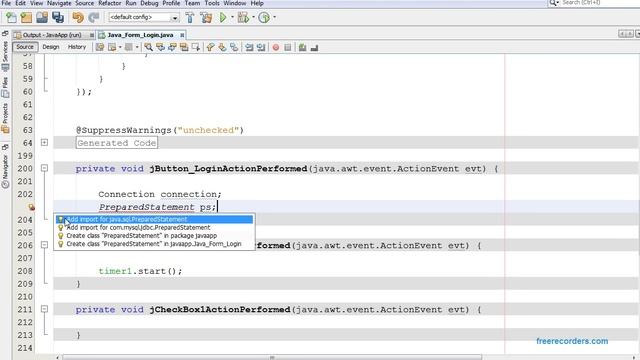Click the Generated Code folded block label
This screenshot has width=640, height=360.
(117, 143)
